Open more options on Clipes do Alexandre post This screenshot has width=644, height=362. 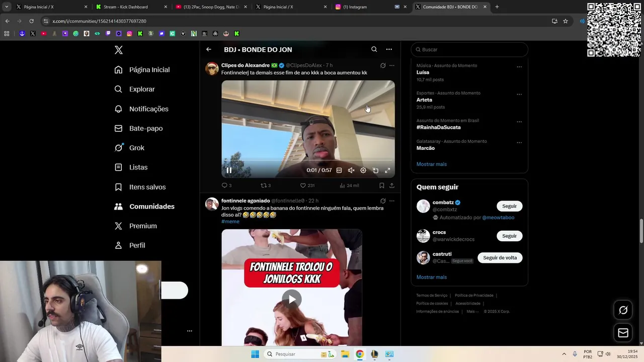[392, 65]
